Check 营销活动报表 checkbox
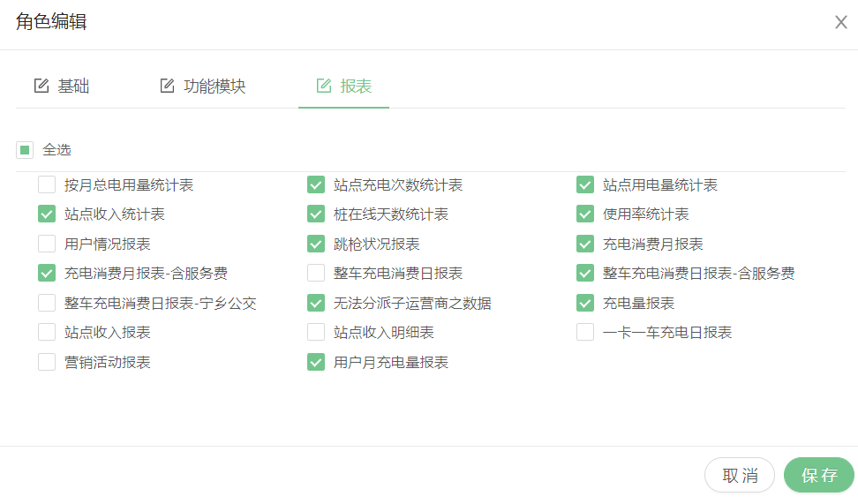The image size is (858, 504). point(47,362)
